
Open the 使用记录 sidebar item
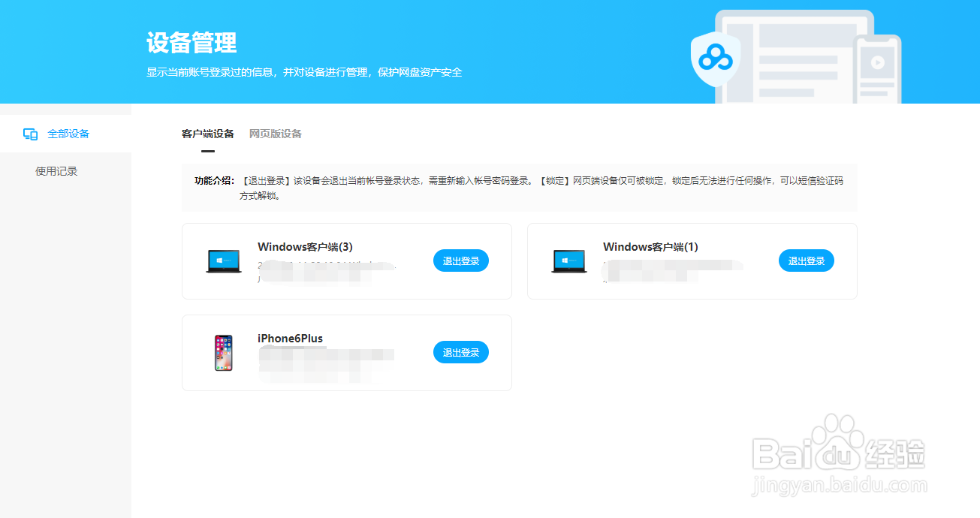coord(56,171)
